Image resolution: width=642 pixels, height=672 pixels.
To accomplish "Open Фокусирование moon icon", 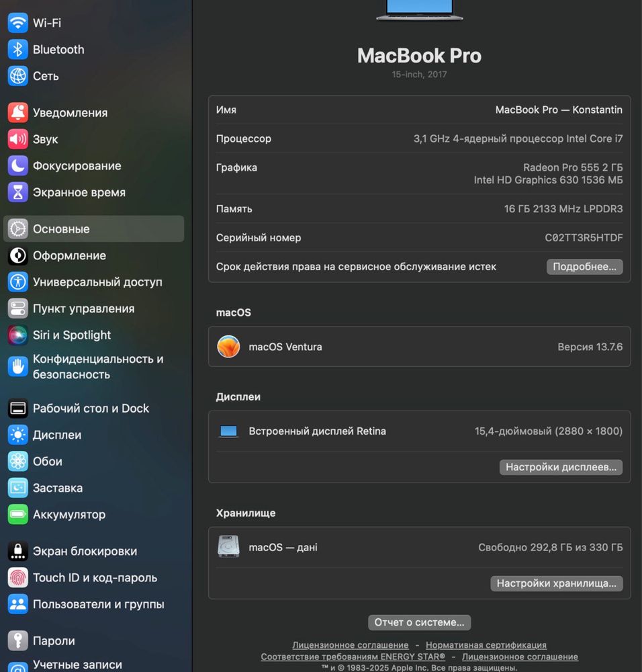I will [17, 166].
